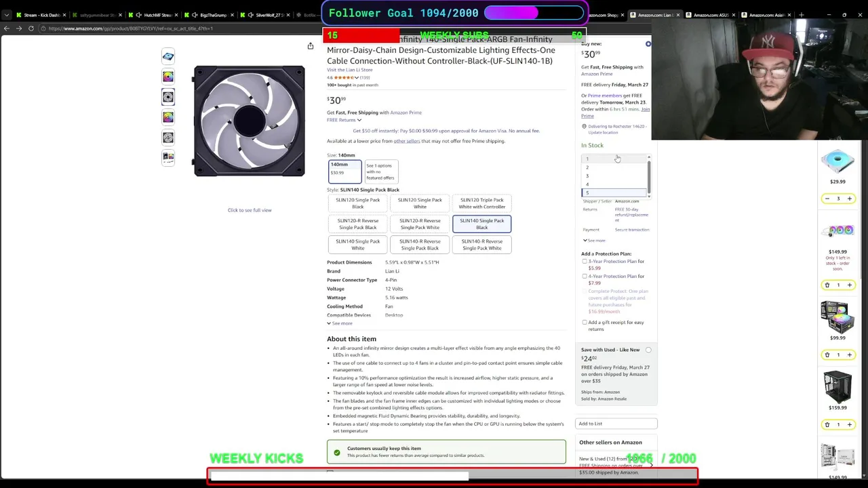This screenshot has height=488, width=868.
Task: Click the browser back arrow
Action: tap(7, 28)
